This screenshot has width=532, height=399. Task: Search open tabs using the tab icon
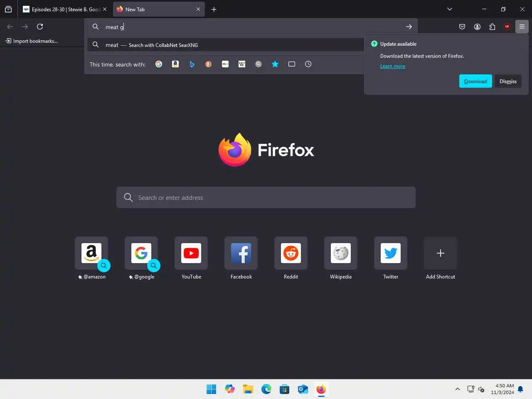292,64
